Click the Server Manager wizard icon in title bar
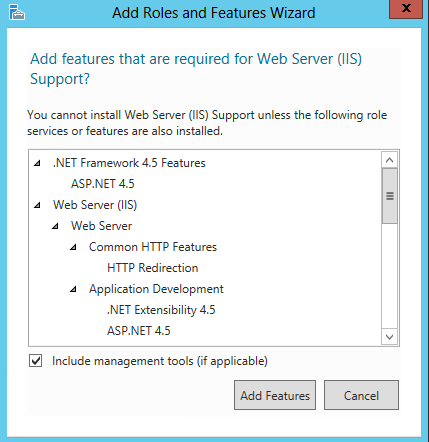Viewport: 429px width, 442px height. 17,13
